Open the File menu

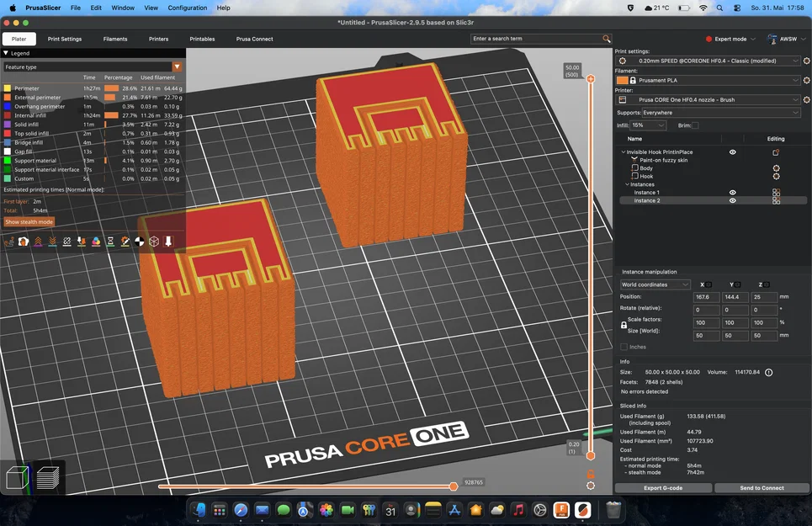tap(76, 8)
